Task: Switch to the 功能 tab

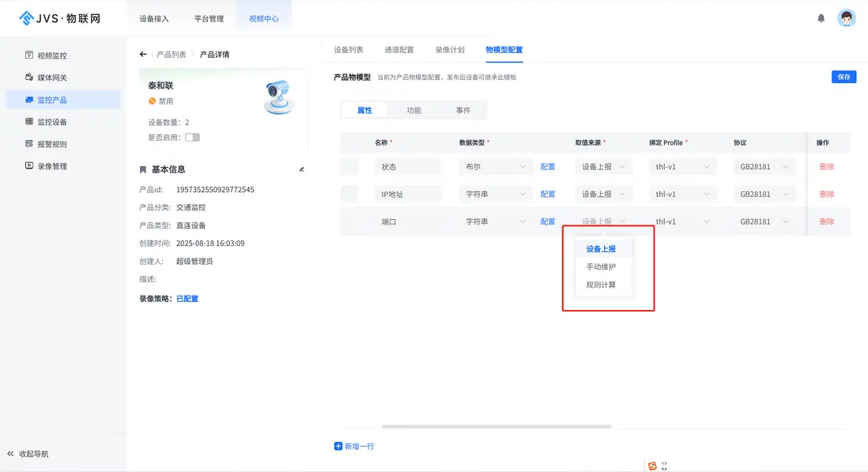Action: click(414, 110)
